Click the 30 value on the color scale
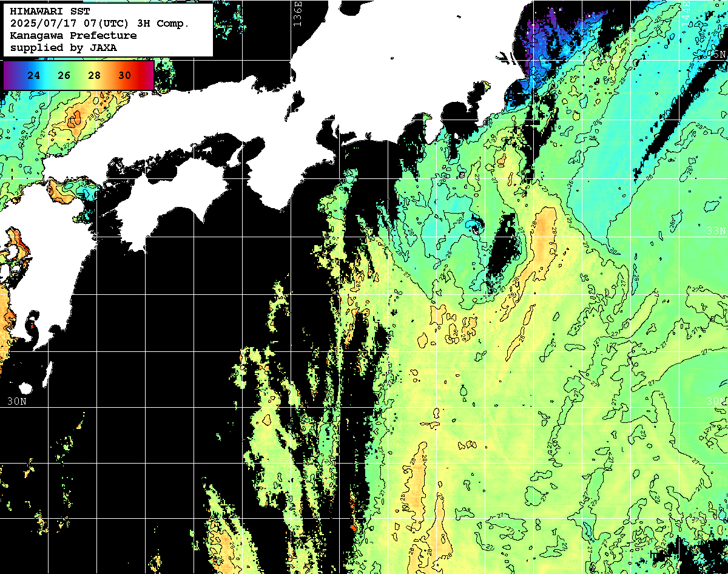The height and width of the screenshot is (574, 728). click(x=124, y=76)
